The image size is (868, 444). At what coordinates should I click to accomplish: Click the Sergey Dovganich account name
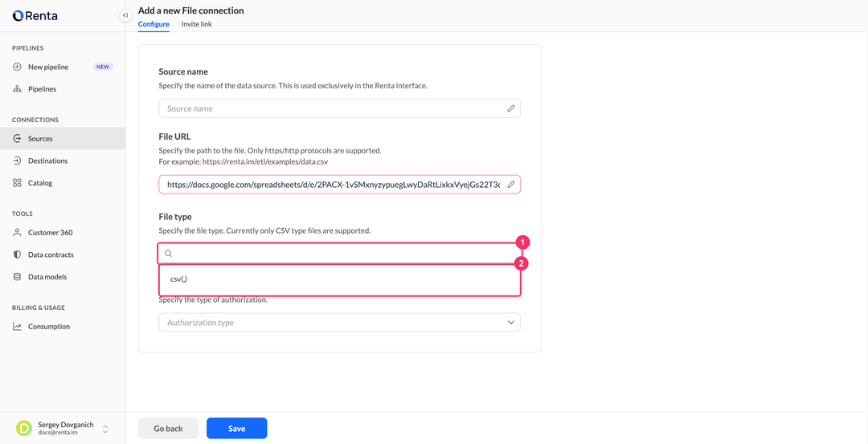(x=66, y=425)
